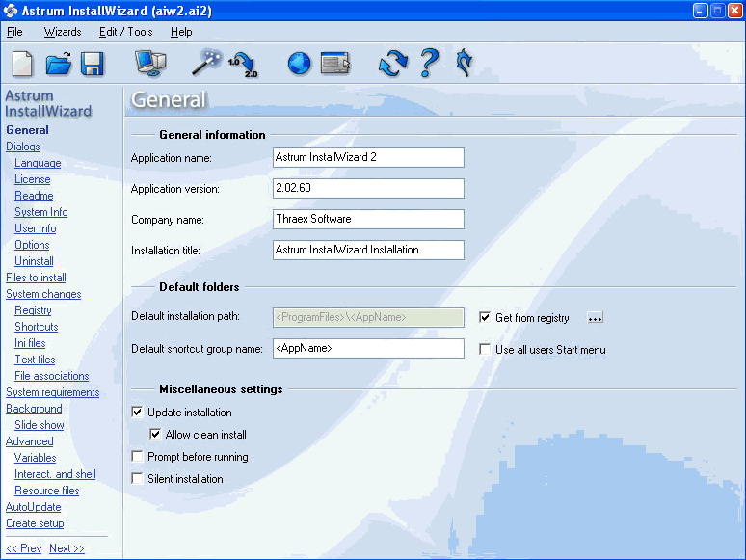Enable Use all users Start menu
This screenshot has height=560, width=746.
coord(485,349)
